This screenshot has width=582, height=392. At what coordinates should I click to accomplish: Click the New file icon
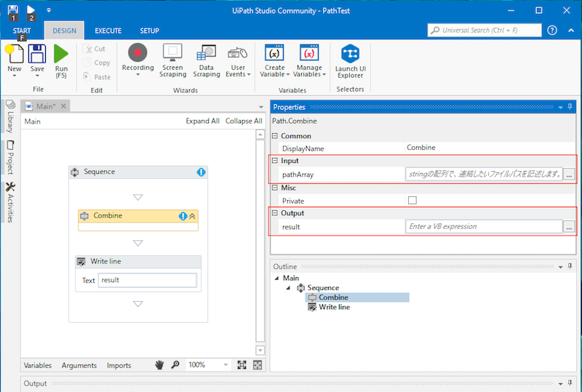15,54
